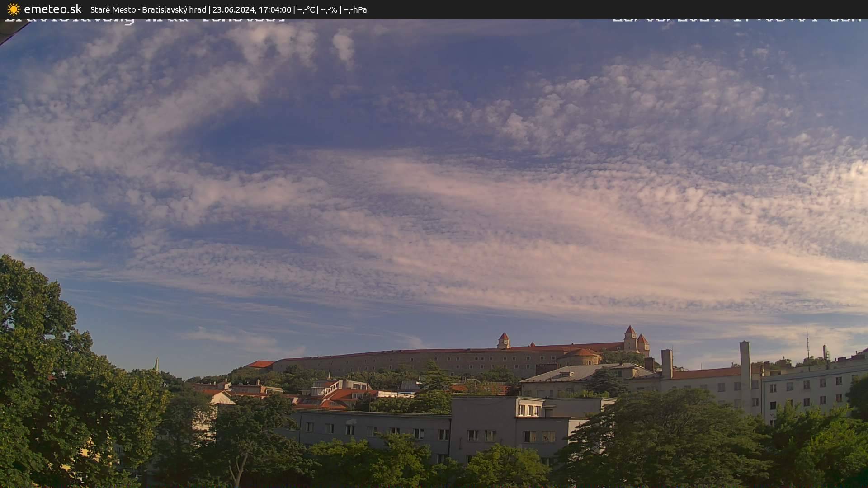Click the taller castle tower on the right

(x=630, y=339)
